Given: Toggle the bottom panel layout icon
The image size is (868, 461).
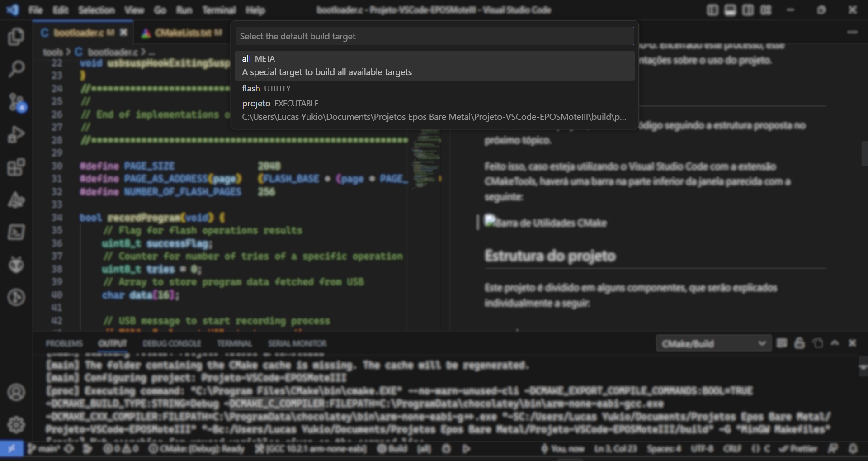Looking at the screenshot, I should (x=730, y=10).
